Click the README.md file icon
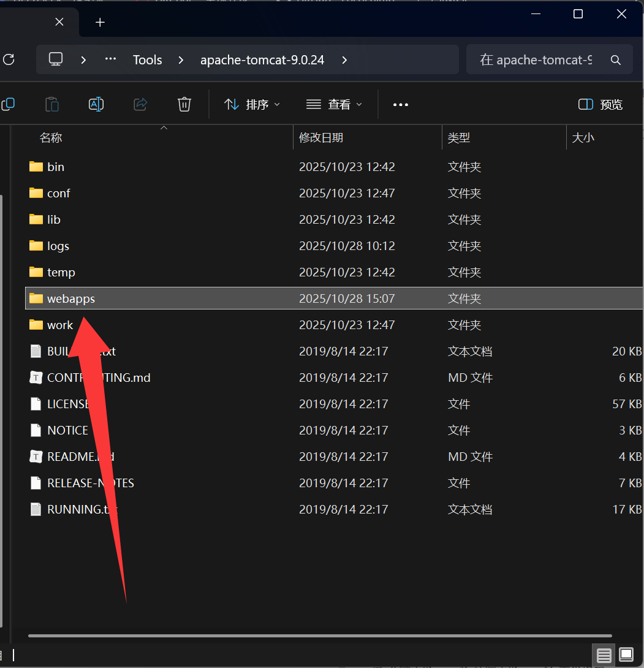This screenshot has height=668, width=644. click(x=36, y=457)
